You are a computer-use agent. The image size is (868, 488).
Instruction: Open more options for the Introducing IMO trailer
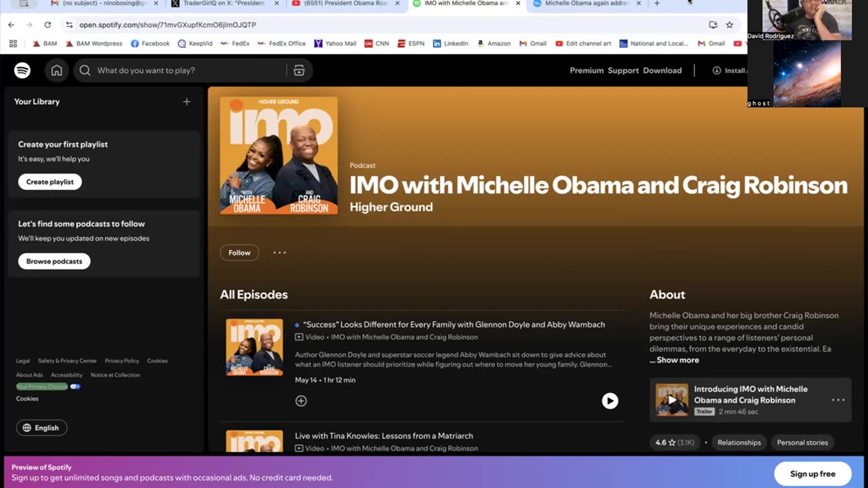tap(838, 400)
